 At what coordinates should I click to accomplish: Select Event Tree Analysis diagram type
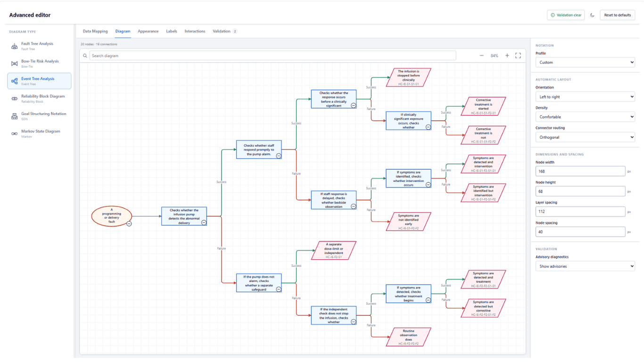point(40,81)
